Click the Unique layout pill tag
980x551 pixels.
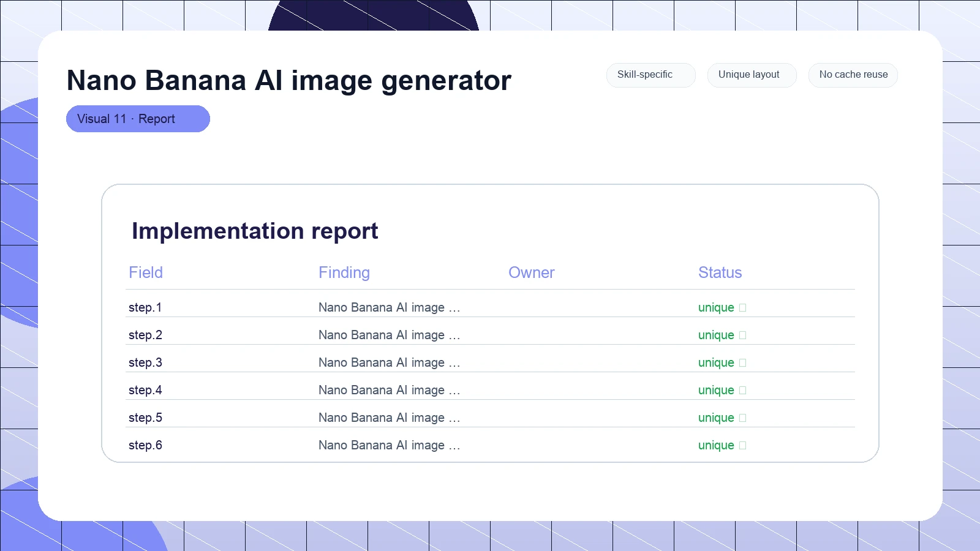pyautogui.click(x=752, y=75)
